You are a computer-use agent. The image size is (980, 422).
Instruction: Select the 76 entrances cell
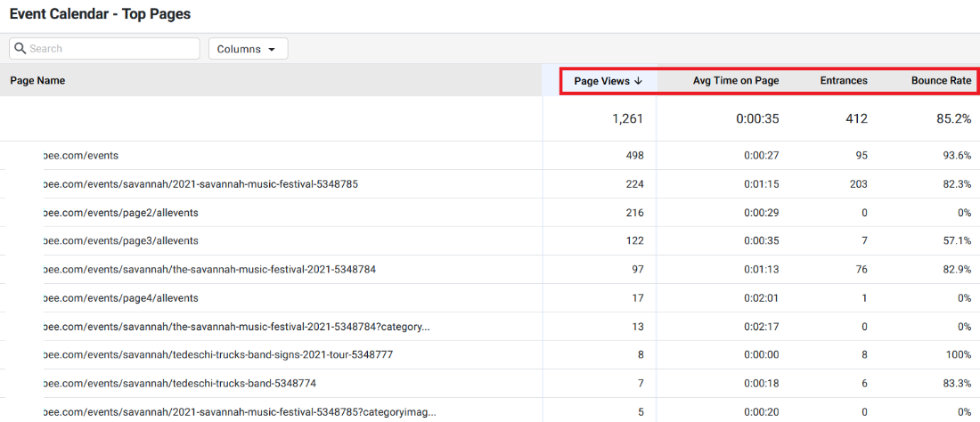862,270
